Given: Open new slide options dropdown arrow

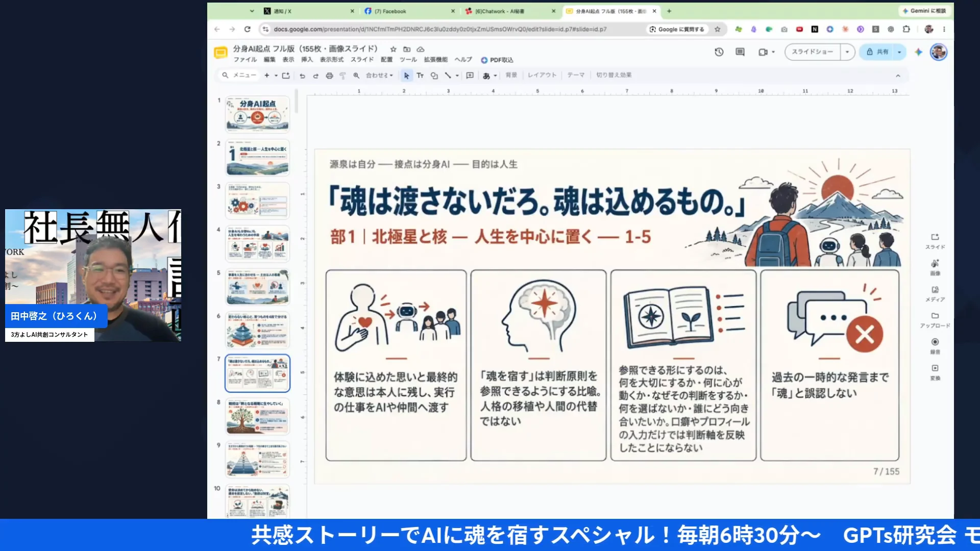Looking at the screenshot, I should pyautogui.click(x=276, y=76).
